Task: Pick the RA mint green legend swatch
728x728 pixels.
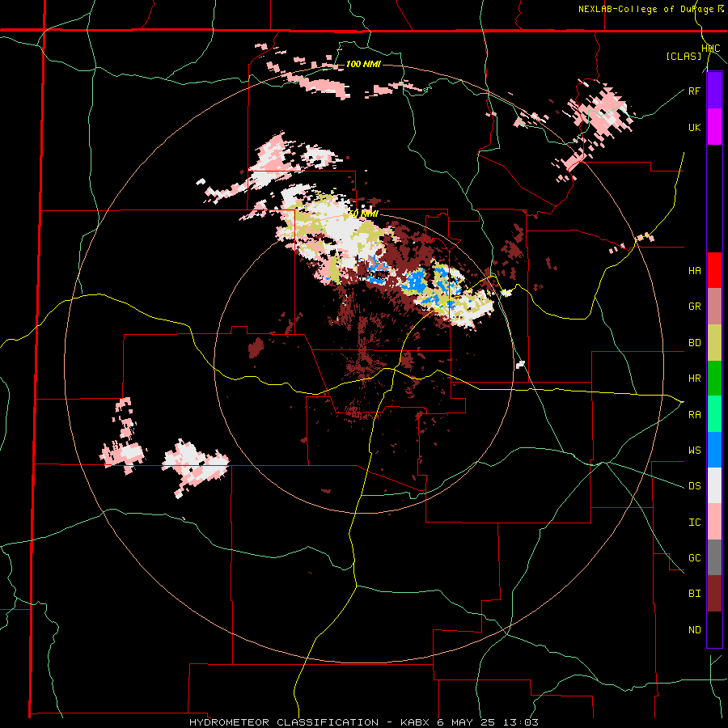Action: (714, 414)
